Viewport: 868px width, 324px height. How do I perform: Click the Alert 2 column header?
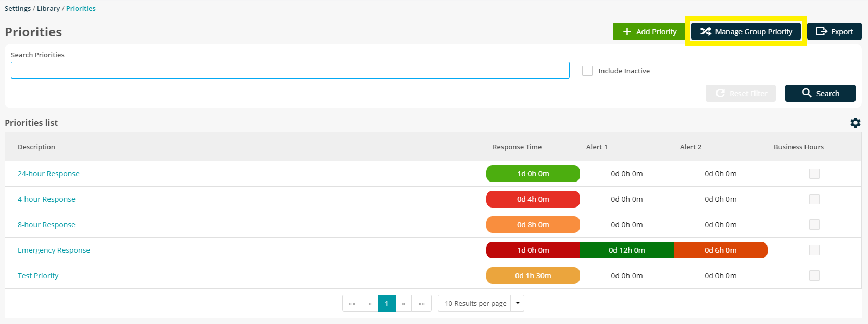(x=690, y=147)
